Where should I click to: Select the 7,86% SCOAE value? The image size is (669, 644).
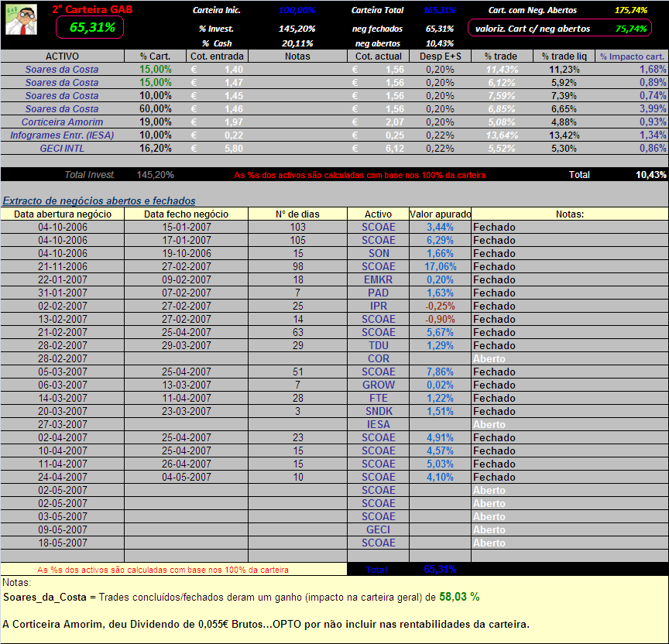pyautogui.click(x=441, y=372)
